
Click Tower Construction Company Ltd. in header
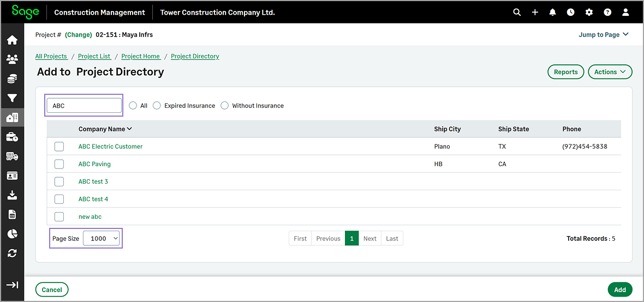pyautogui.click(x=218, y=13)
